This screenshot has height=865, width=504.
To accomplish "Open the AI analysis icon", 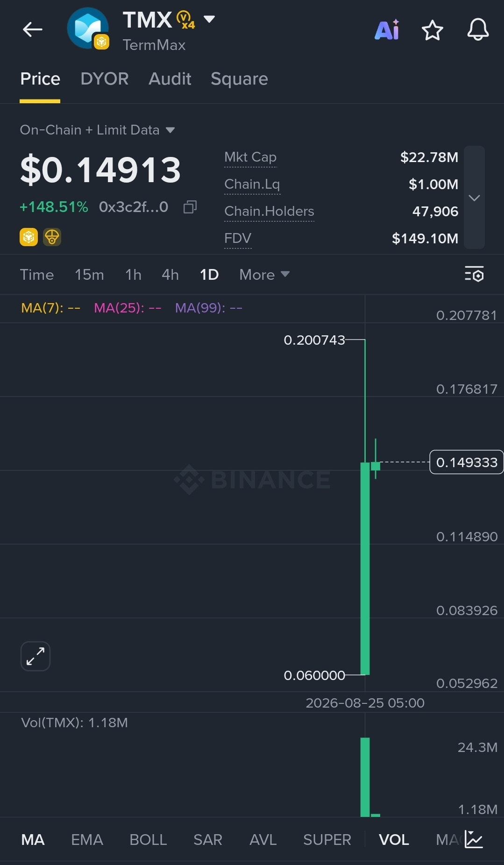I will click(387, 30).
